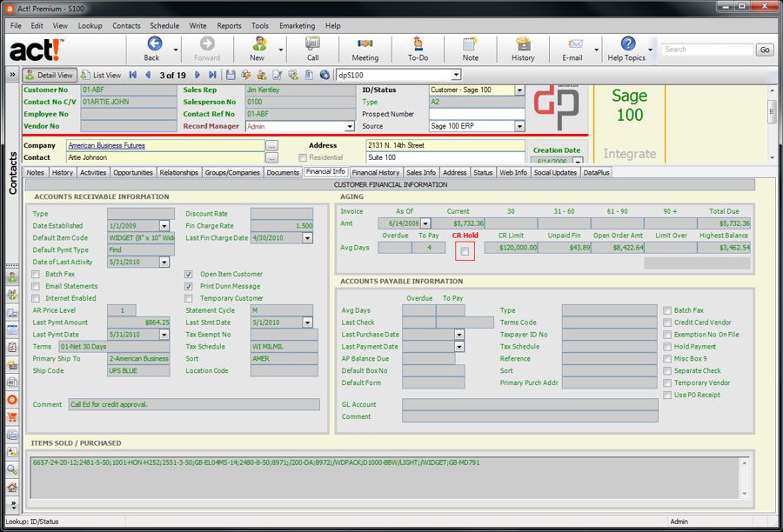Advance to the next record arrow

pyautogui.click(x=197, y=75)
